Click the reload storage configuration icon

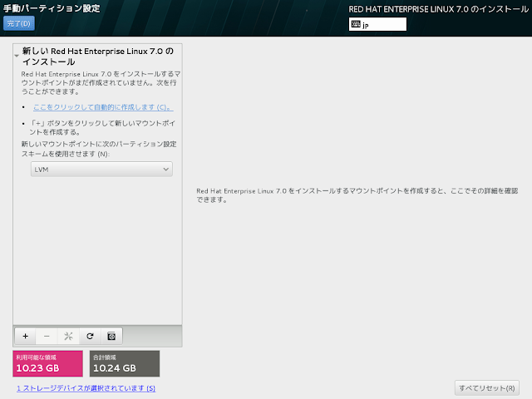90,336
